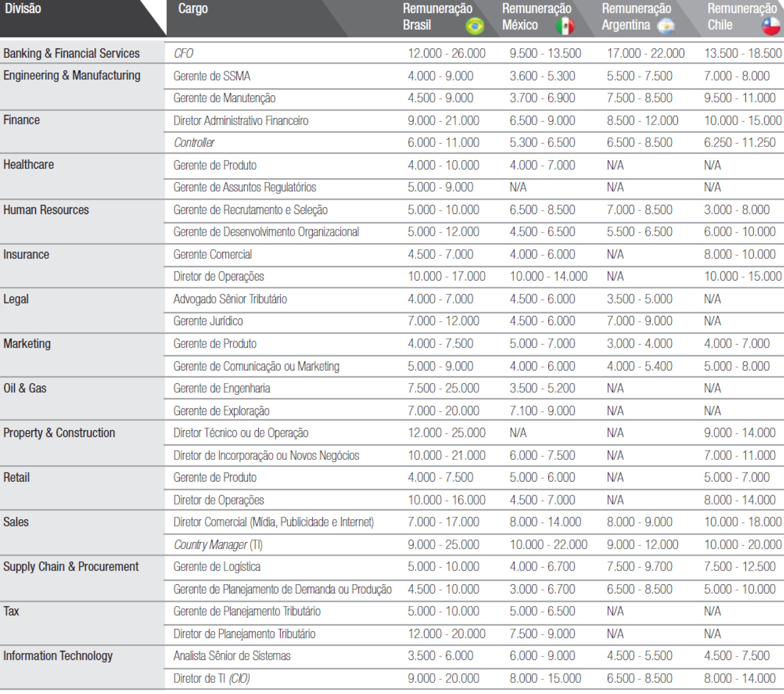The width and height of the screenshot is (784, 694).
Task: Select CFO Argentina value 17.000 - 22.000
Action: [645, 53]
